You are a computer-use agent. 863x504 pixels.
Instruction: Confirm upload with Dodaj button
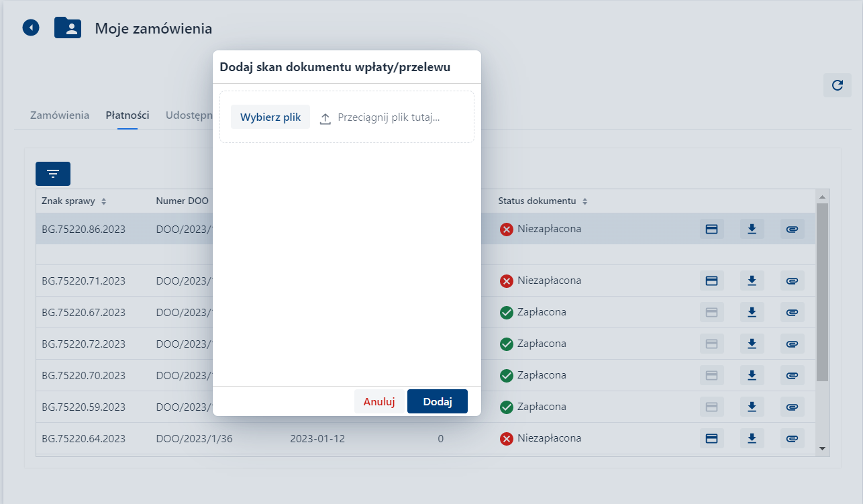[438, 402]
